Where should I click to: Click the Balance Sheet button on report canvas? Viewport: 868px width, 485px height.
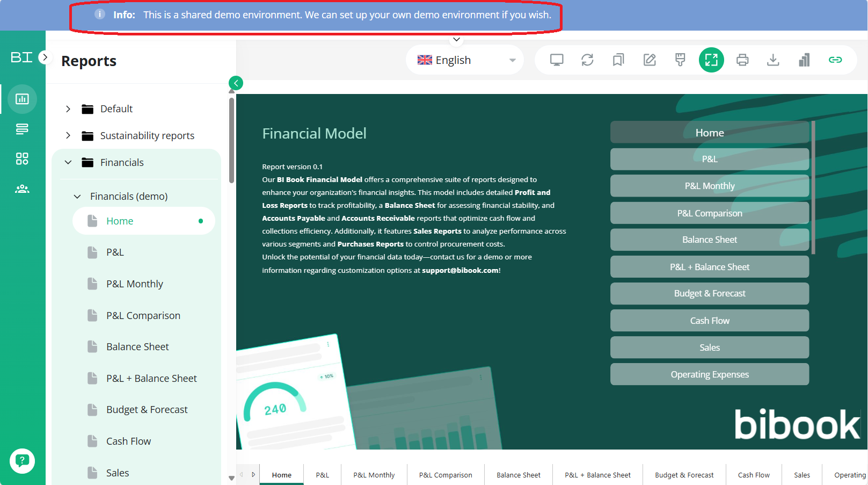tap(710, 240)
